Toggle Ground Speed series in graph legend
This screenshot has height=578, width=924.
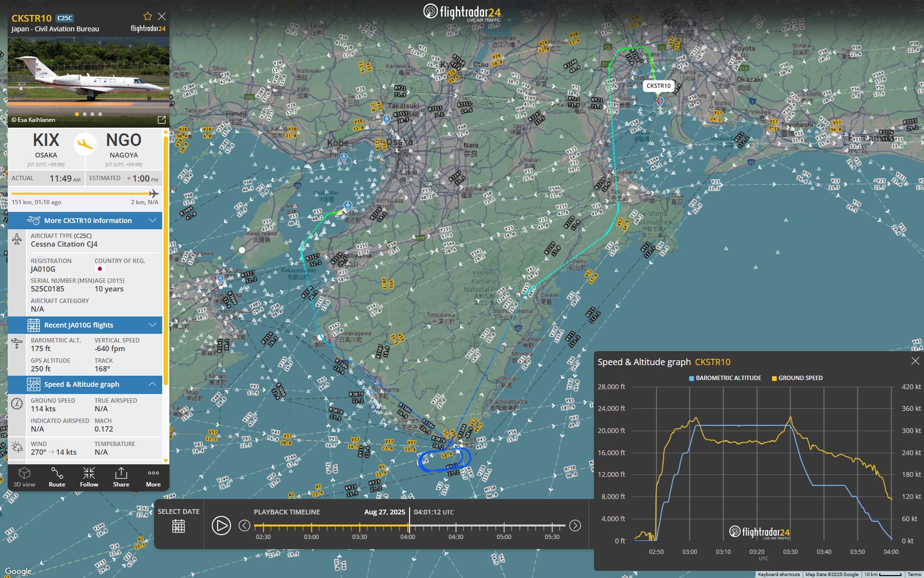point(797,378)
